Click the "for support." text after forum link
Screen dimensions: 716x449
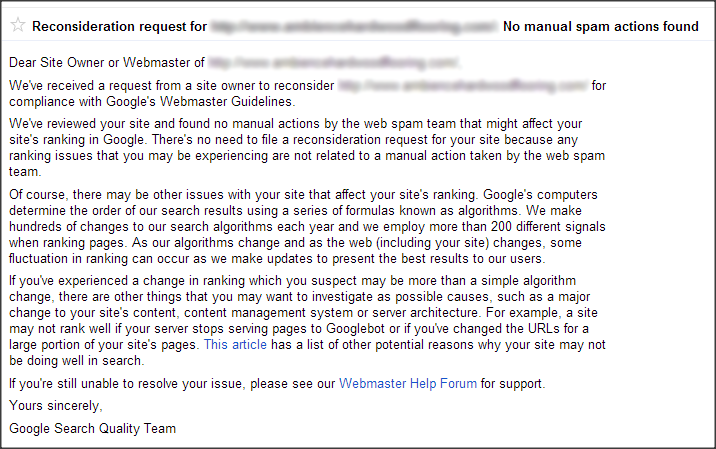click(x=513, y=383)
